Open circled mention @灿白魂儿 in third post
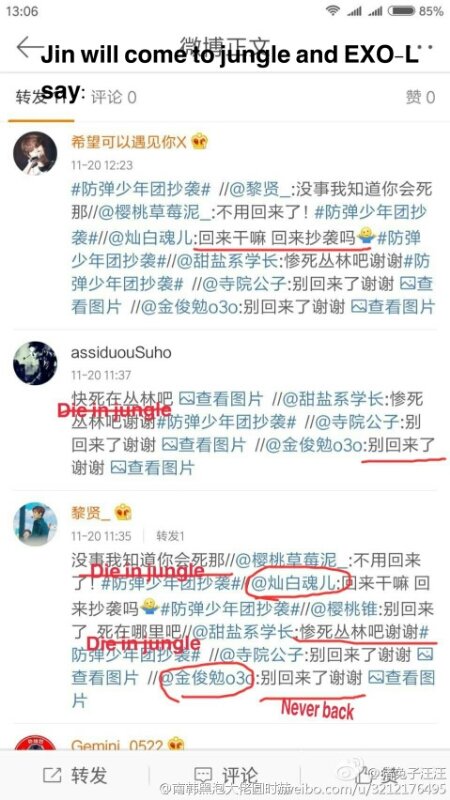Image resolution: width=450 pixels, height=800 pixels. click(x=295, y=582)
